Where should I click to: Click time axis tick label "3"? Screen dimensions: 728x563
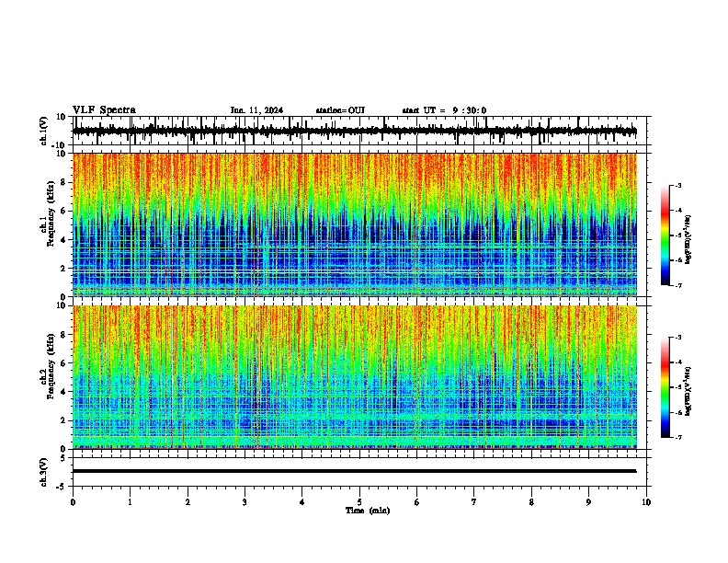[x=245, y=502]
